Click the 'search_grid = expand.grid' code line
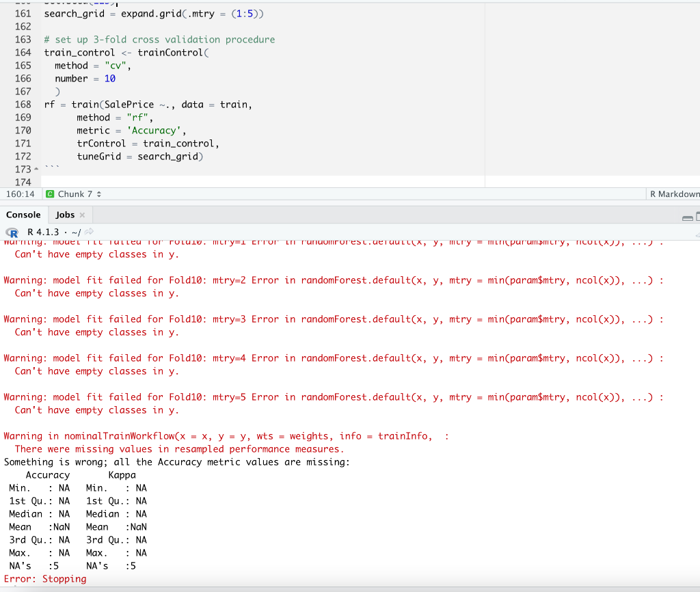 (154, 14)
